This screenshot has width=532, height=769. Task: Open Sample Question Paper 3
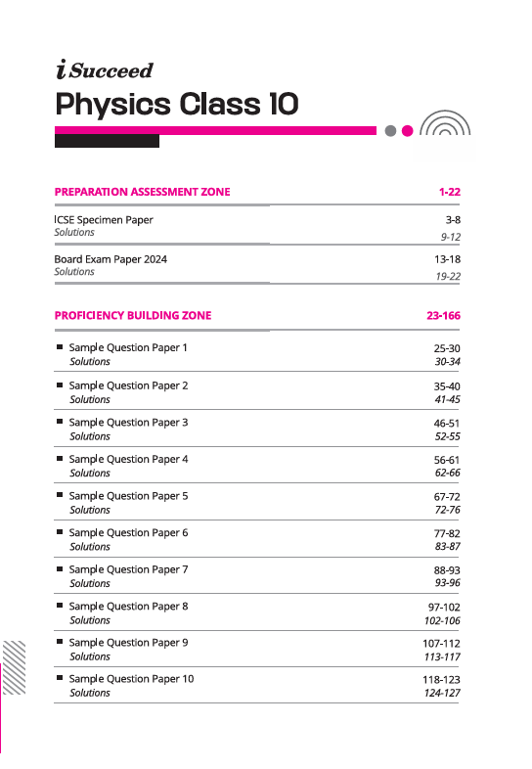pos(128,423)
